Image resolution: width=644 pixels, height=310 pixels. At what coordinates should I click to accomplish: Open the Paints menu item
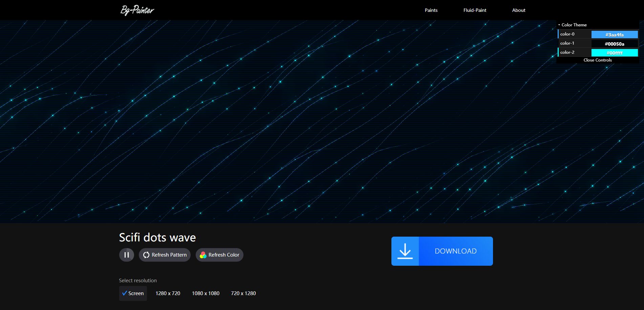coord(431,10)
